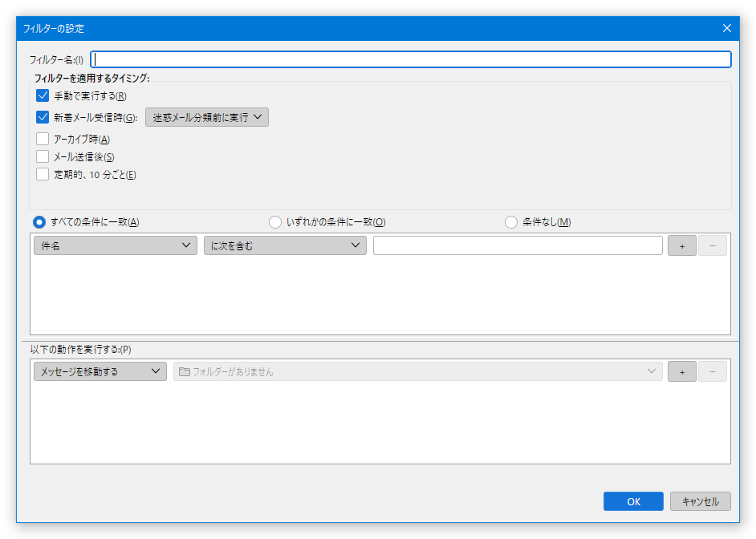The width and height of the screenshot is (756, 539).
Task: Click the plus button in condition row
Action: coord(681,246)
